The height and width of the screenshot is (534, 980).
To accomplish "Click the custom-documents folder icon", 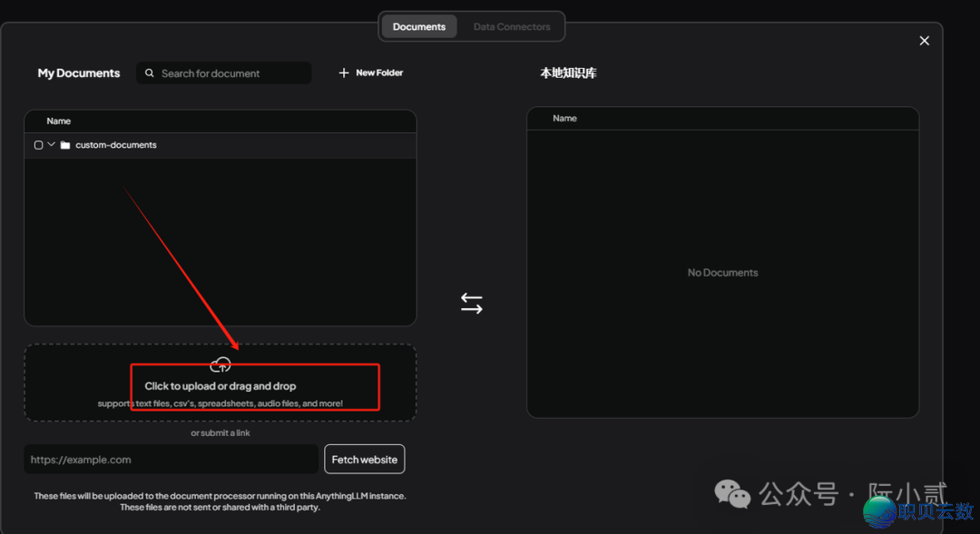I will click(x=65, y=145).
